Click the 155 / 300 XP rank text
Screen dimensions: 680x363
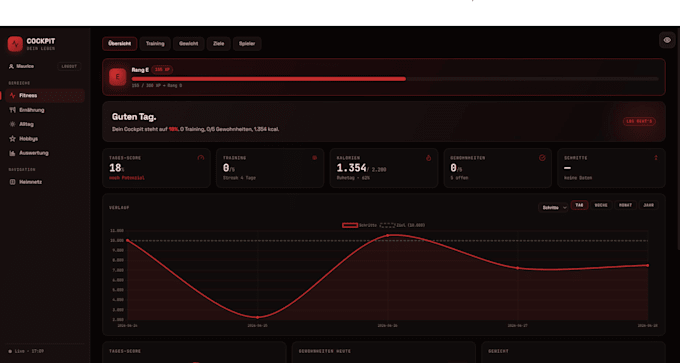157,86
